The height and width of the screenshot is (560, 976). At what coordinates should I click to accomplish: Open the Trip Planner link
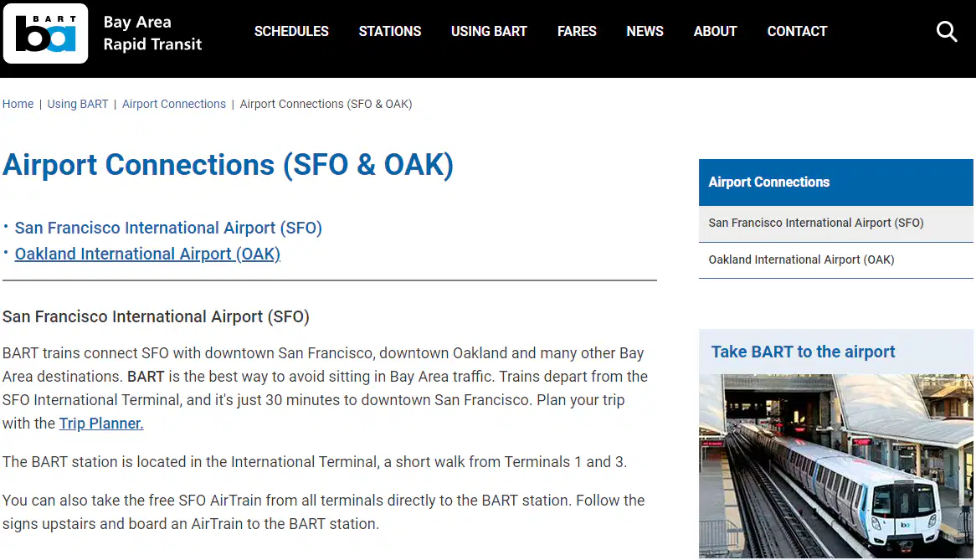100,423
